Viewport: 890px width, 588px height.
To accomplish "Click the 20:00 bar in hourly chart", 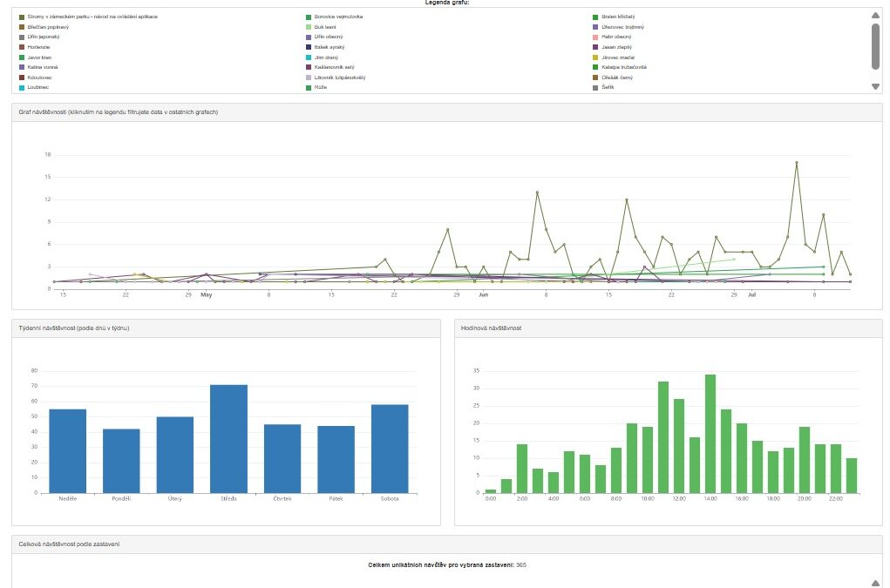I will point(805,460).
